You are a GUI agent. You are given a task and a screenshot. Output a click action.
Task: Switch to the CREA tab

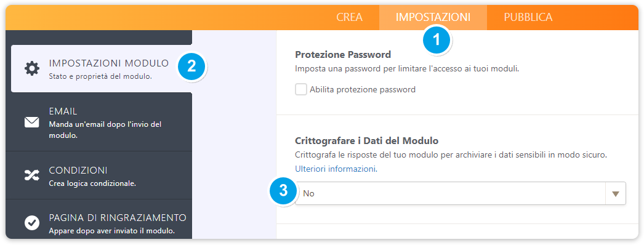click(x=350, y=17)
